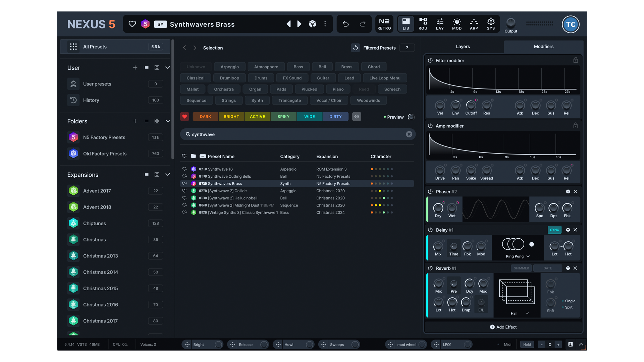Add a new User preset list
Viewport: 644px width, 362px height.
tap(135, 68)
